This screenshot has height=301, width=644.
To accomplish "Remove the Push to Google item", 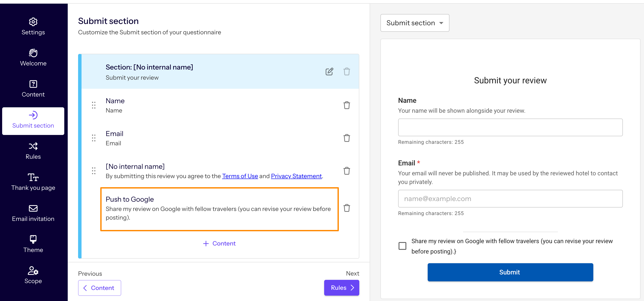I will coord(347,208).
